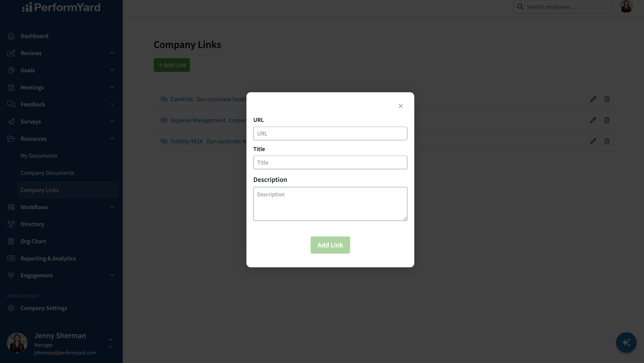This screenshot has height=363, width=644.
Task: Click into the Description text area
Action: pos(330,204)
